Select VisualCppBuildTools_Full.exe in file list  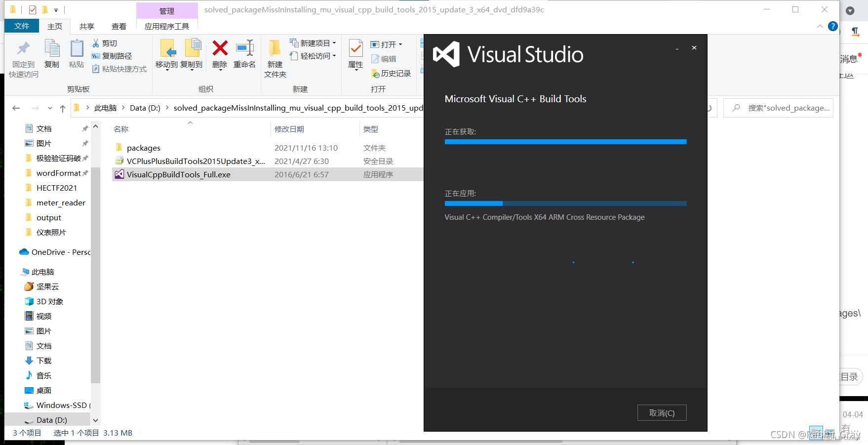[178, 174]
